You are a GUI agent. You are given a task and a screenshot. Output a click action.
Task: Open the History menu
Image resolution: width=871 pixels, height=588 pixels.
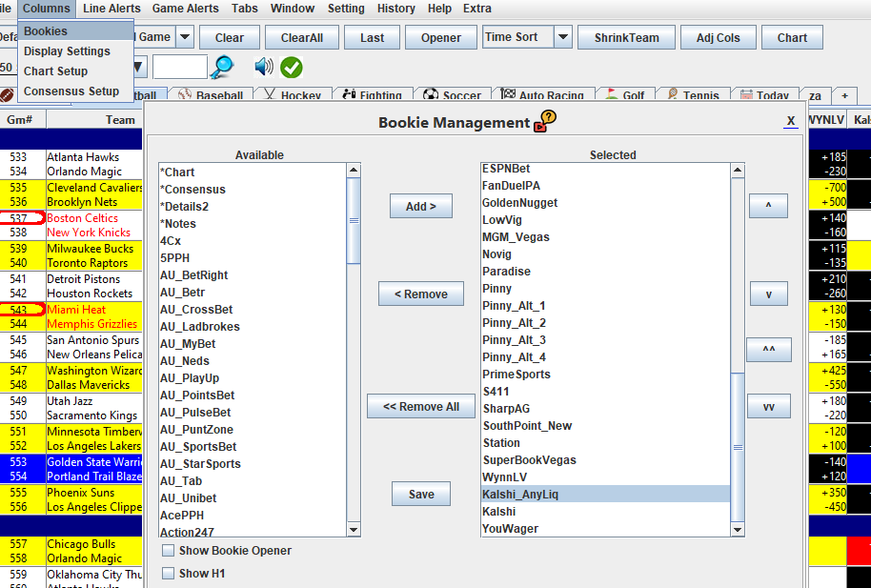pos(396,9)
